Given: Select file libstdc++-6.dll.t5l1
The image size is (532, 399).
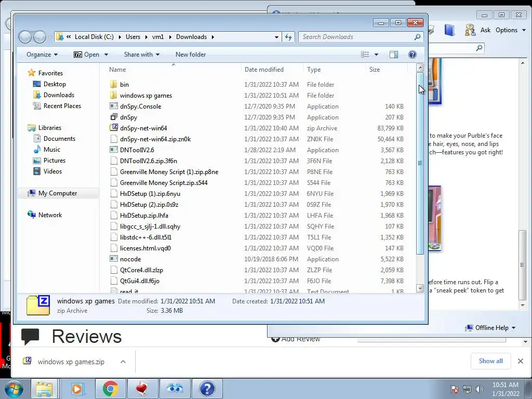Looking at the screenshot, I should point(145,237).
